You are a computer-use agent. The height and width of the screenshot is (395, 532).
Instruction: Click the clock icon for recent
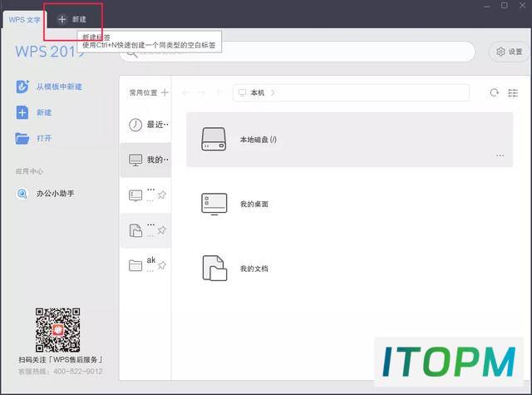tap(135, 125)
